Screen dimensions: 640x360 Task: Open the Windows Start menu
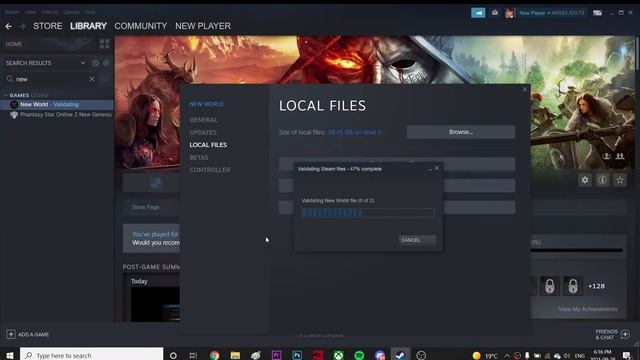tap(10, 356)
